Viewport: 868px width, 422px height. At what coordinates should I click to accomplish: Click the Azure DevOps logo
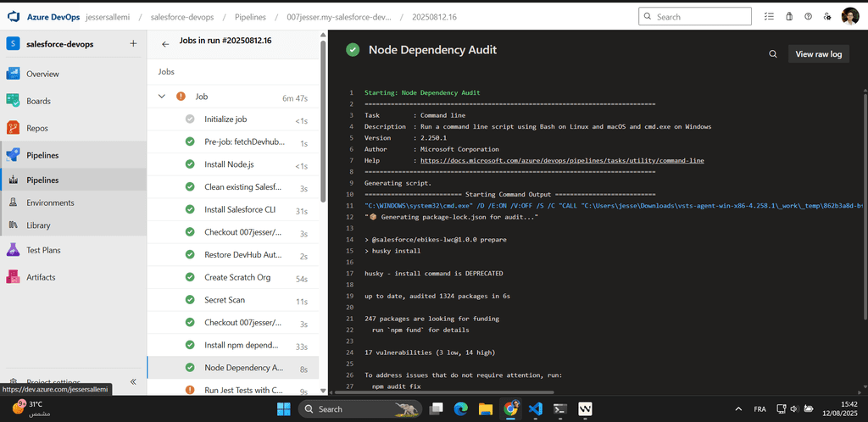[x=14, y=17]
